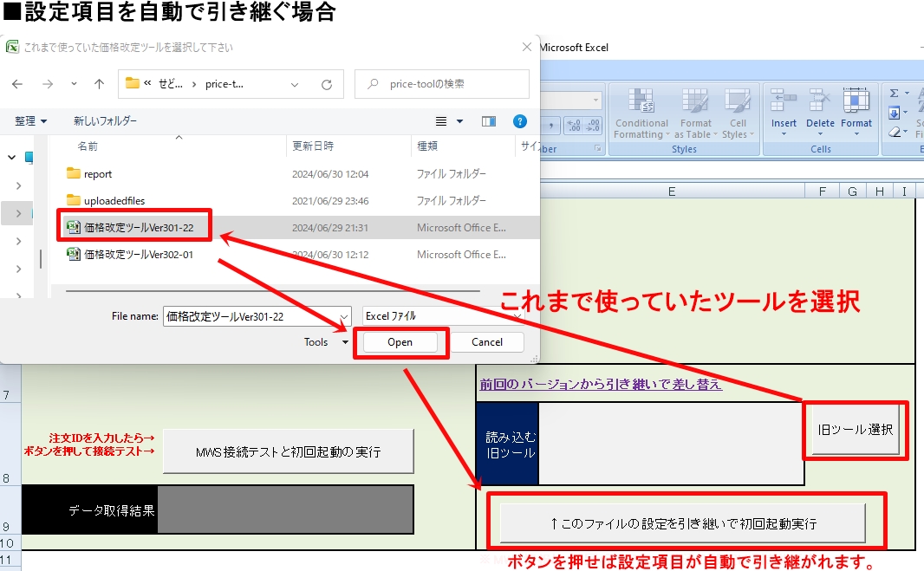Screen dimensions: 924x571
Task: Click the 旧ツール選択 button
Action: point(855,430)
